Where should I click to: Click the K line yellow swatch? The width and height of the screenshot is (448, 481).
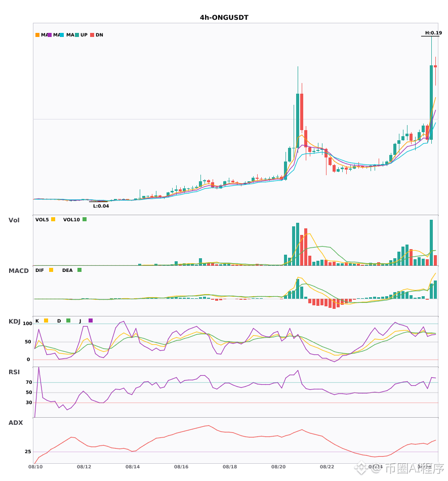(x=46, y=320)
